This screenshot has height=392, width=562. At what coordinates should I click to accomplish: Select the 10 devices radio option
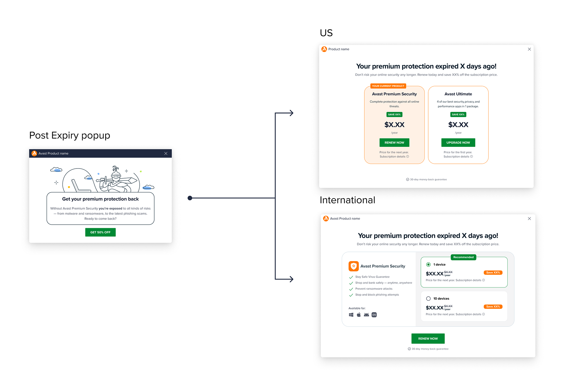[428, 298]
